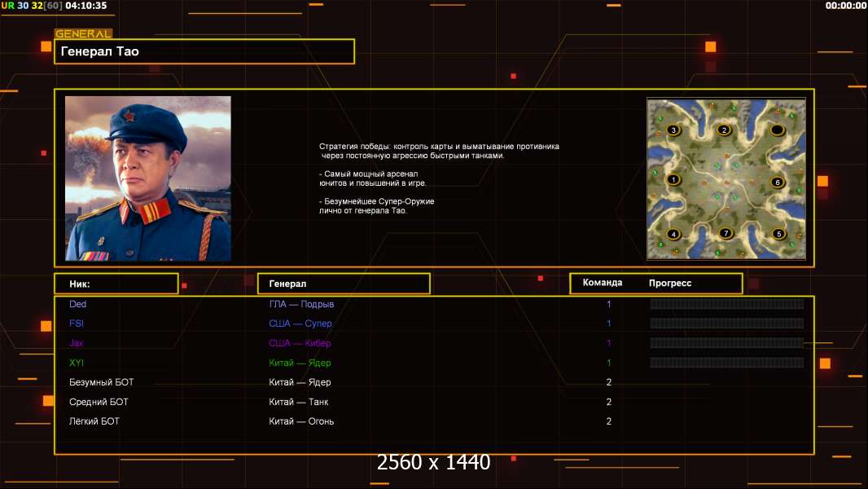Click General Tao's portrait image
This screenshot has width=868, height=489.
tap(148, 178)
